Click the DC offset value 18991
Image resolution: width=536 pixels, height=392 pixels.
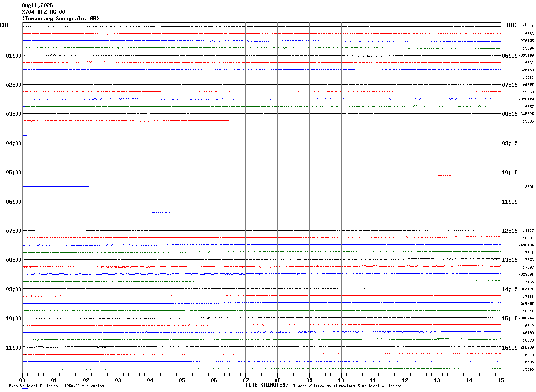[x=528, y=187]
